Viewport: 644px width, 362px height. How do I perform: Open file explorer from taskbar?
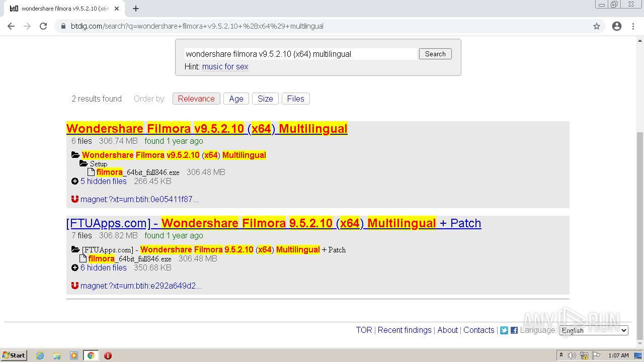click(x=57, y=355)
